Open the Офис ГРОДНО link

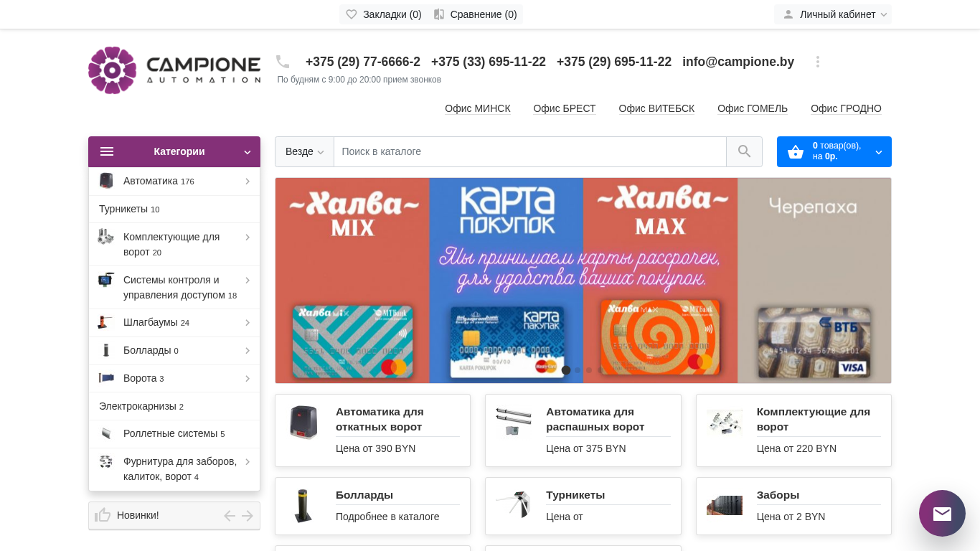pos(846,108)
